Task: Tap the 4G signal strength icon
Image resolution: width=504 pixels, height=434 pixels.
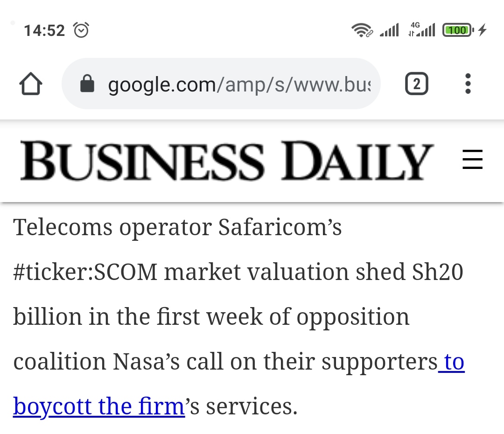Action: click(422, 29)
